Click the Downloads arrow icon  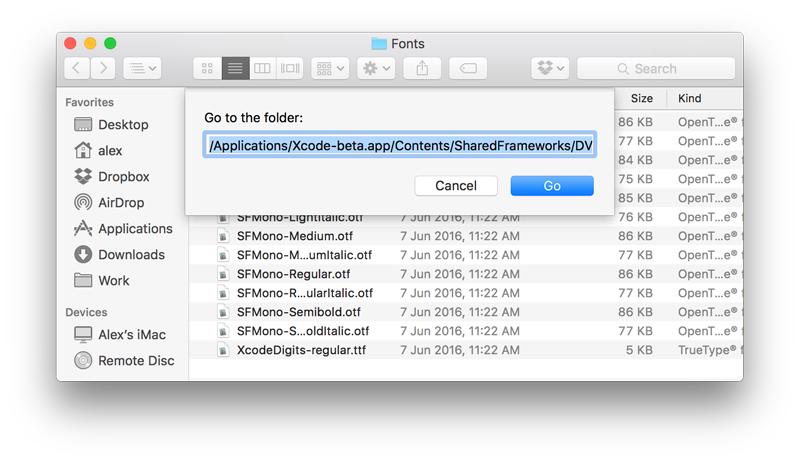click(x=83, y=254)
